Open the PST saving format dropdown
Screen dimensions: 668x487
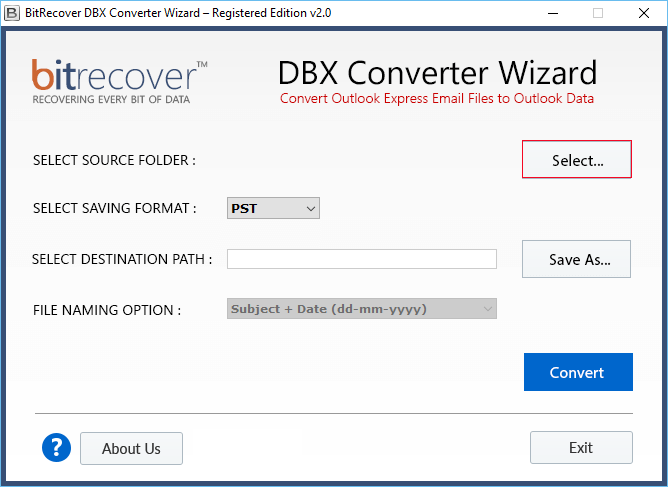(x=273, y=208)
